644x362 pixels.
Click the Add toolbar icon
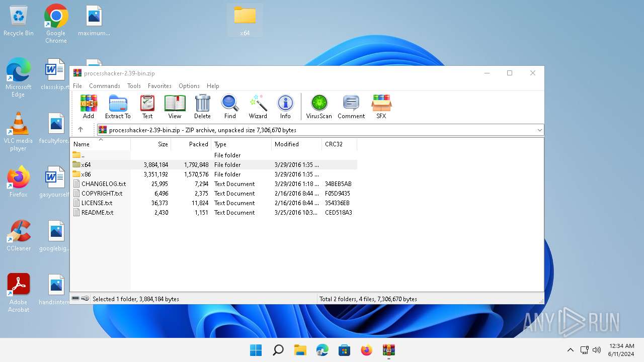(89, 107)
